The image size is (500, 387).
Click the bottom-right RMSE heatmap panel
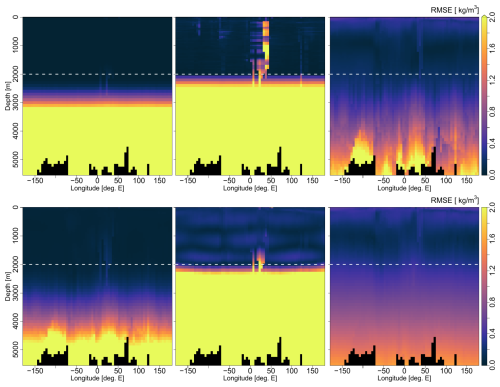tap(404, 286)
